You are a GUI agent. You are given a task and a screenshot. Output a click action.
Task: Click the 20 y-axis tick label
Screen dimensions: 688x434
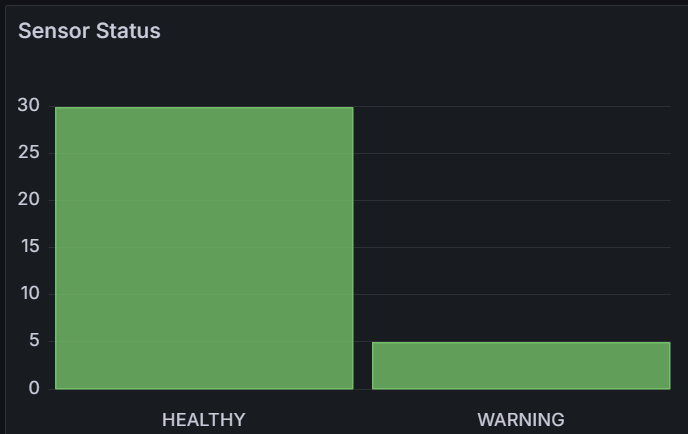coord(29,200)
